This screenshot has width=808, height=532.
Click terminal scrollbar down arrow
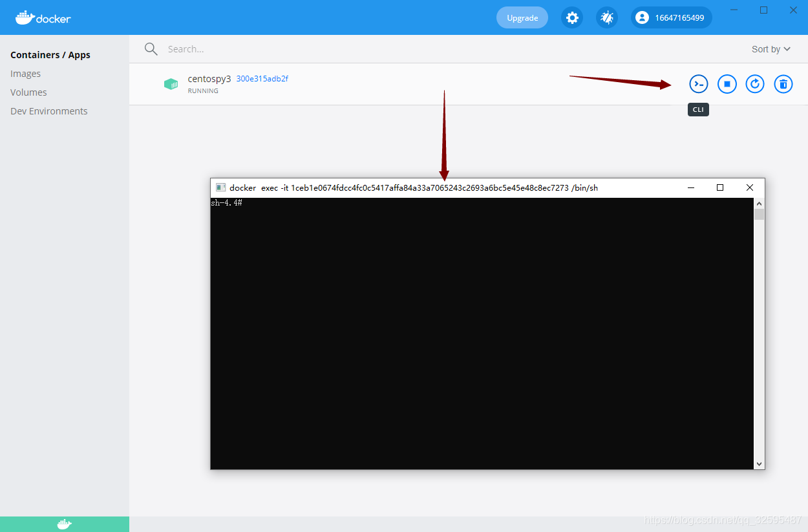point(759,464)
